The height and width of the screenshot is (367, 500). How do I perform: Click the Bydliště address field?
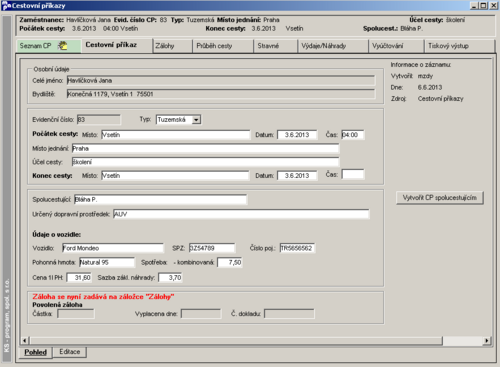pos(221,94)
